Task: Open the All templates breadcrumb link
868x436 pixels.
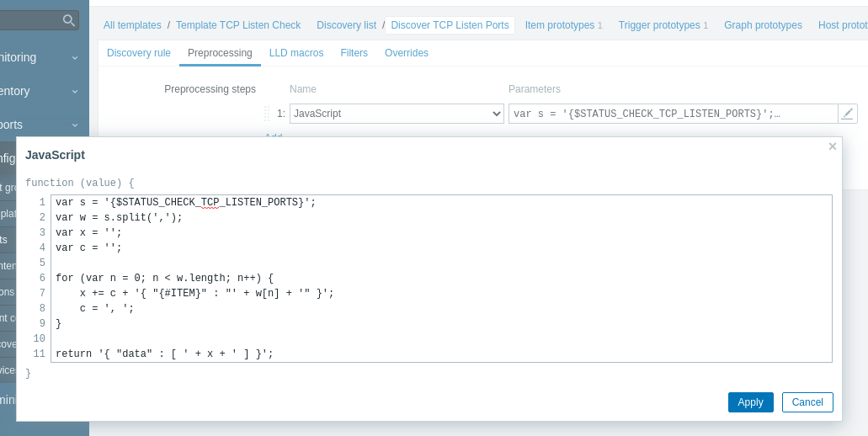Action: 132,25
